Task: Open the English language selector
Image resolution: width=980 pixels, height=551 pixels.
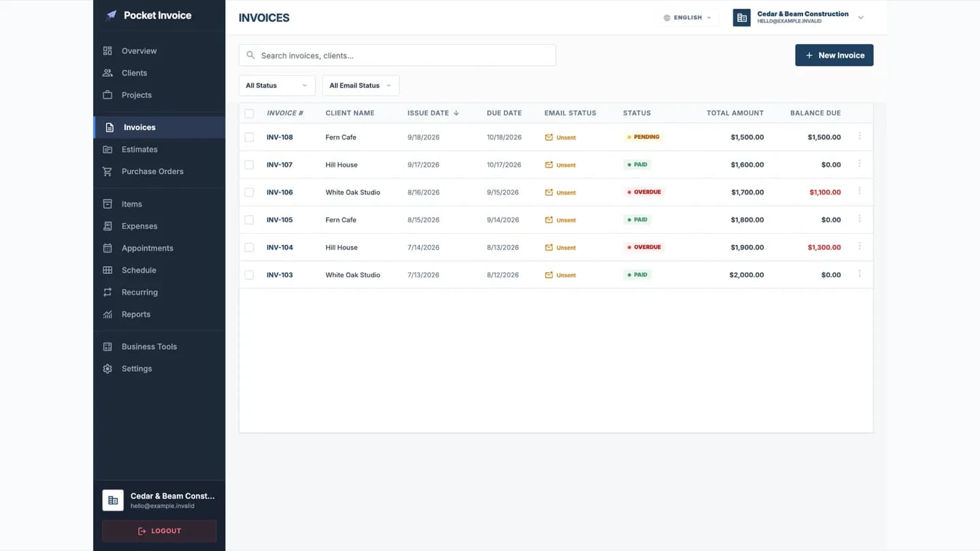Action: coord(687,18)
